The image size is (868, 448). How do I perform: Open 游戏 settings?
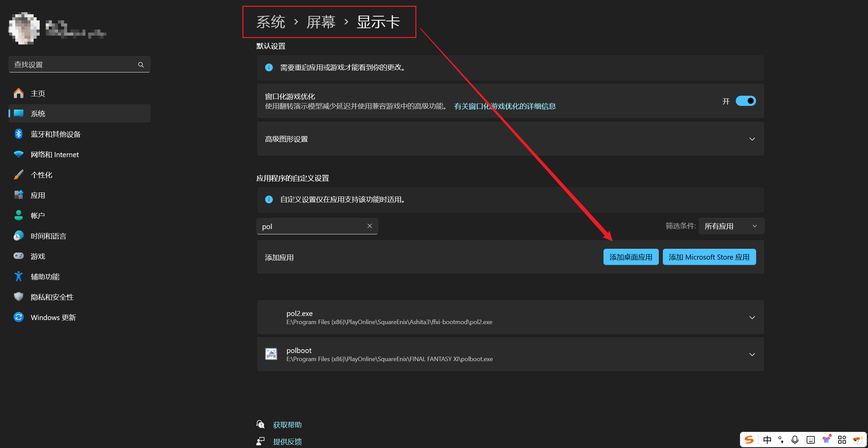pyautogui.click(x=38, y=256)
